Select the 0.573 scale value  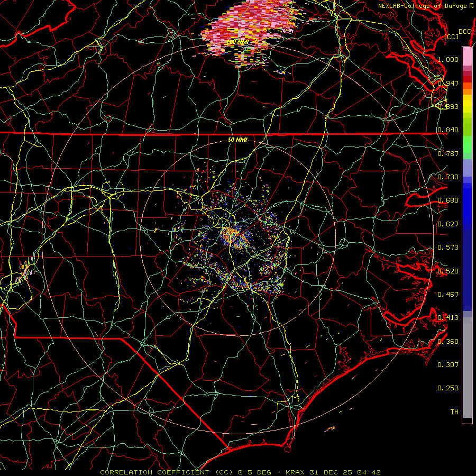click(448, 248)
